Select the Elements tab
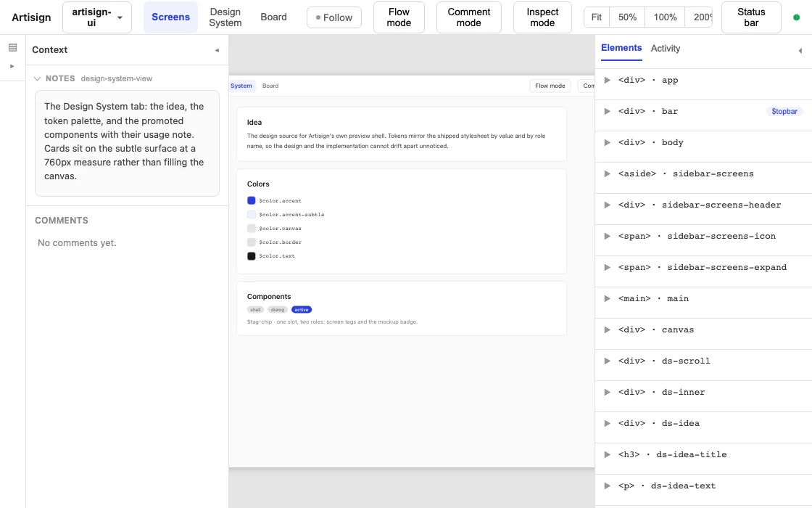812x508 pixels. click(x=621, y=48)
